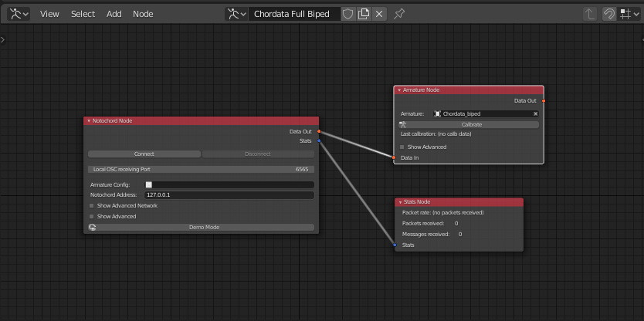Image resolution: width=644 pixels, height=321 pixels.
Task: Click the Connect button
Action: [144, 154]
